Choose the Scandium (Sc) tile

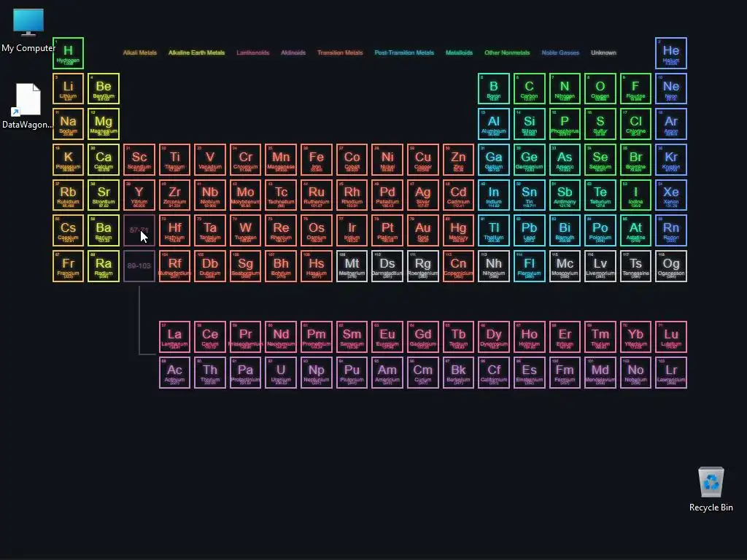[139, 160]
